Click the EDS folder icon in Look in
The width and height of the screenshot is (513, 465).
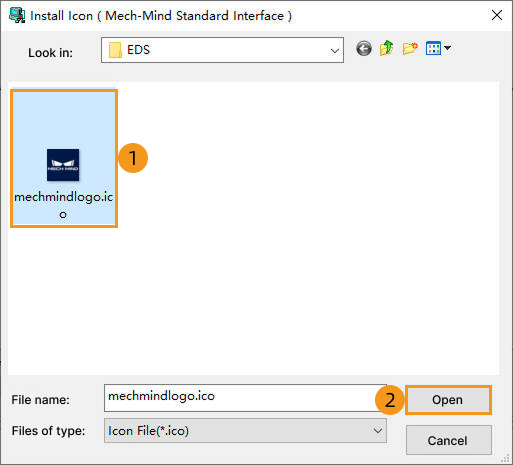(x=115, y=50)
